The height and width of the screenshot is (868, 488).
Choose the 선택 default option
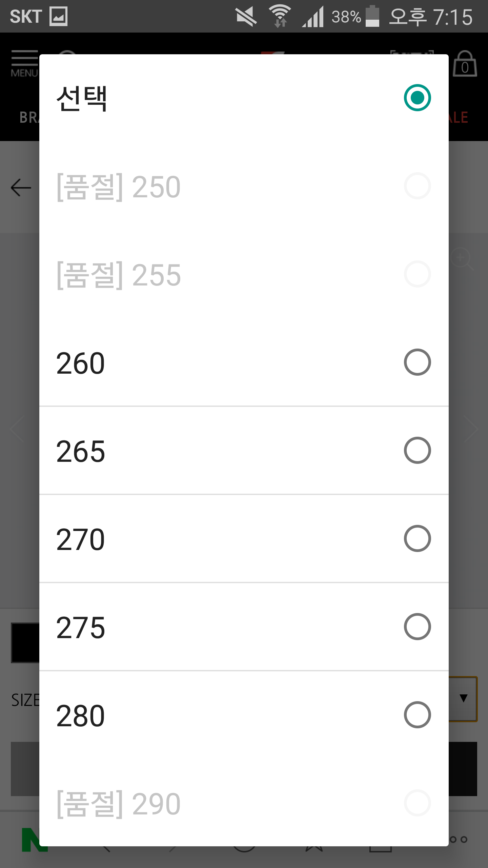click(244, 98)
